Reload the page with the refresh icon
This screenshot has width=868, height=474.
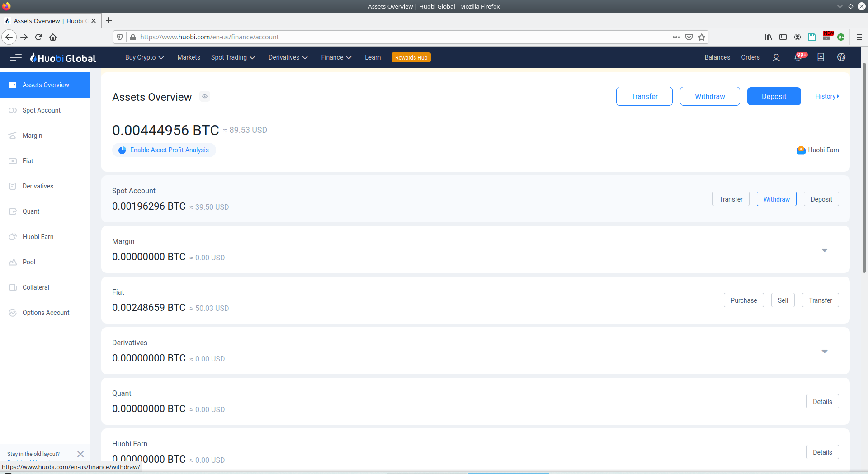(x=39, y=37)
